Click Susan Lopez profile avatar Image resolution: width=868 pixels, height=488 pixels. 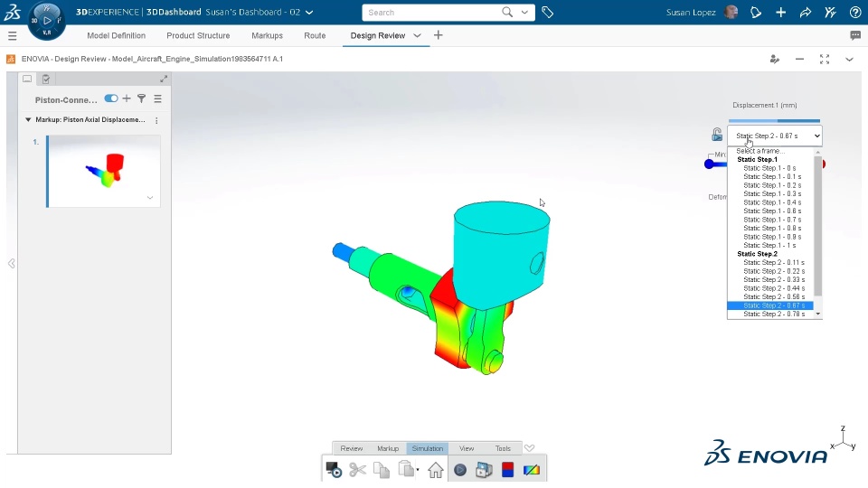point(731,12)
